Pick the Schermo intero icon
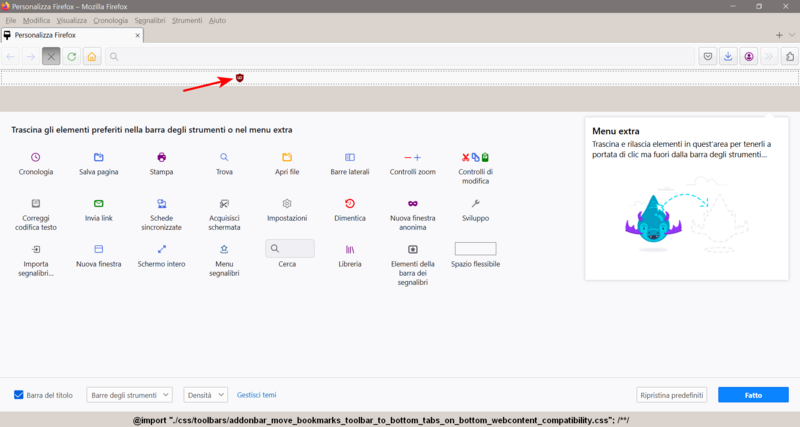 (x=161, y=249)
